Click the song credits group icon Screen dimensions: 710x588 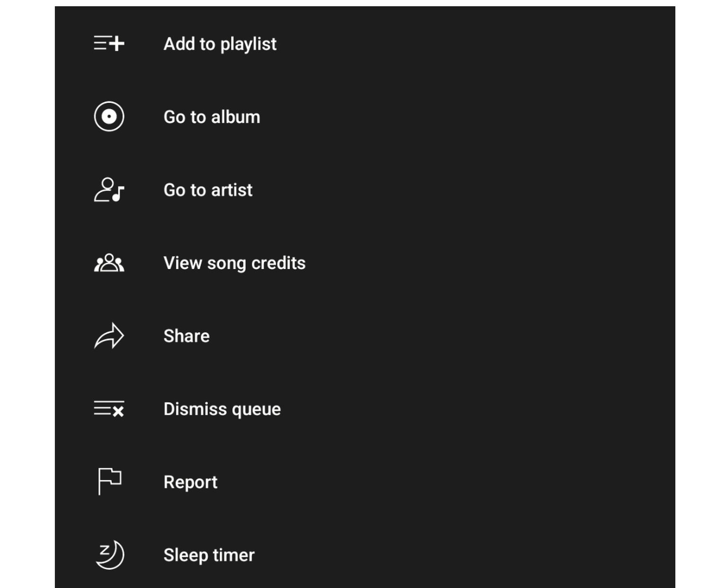point(109,263)
